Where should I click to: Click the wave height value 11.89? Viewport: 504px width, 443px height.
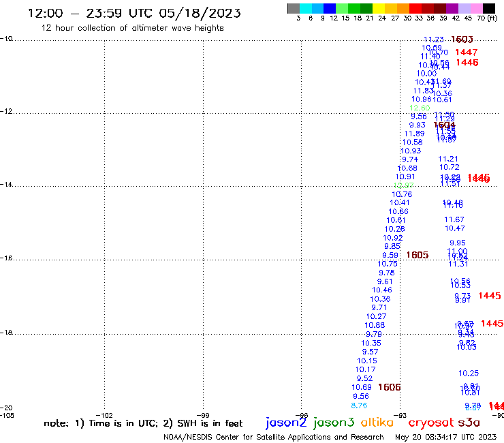click(414, 134)
